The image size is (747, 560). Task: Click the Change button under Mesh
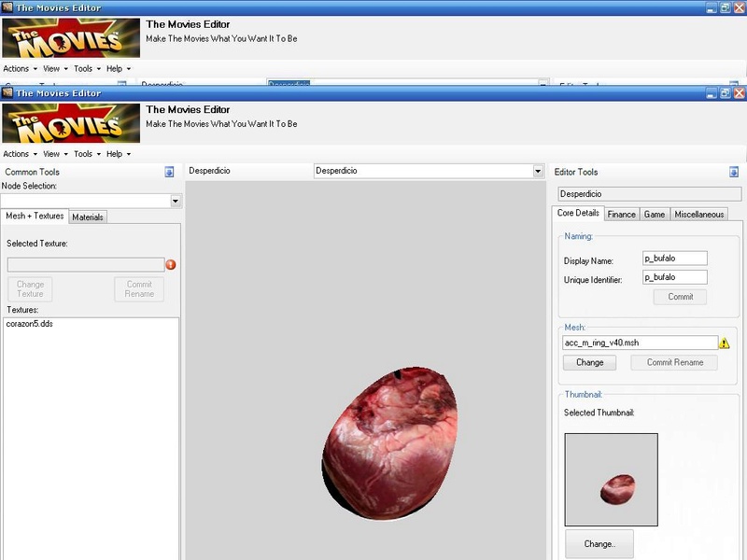click(590, 362)
